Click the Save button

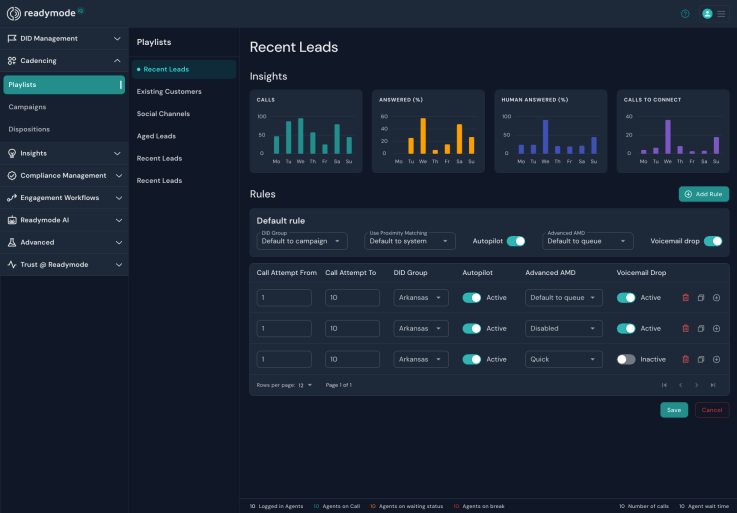(674, 410)
